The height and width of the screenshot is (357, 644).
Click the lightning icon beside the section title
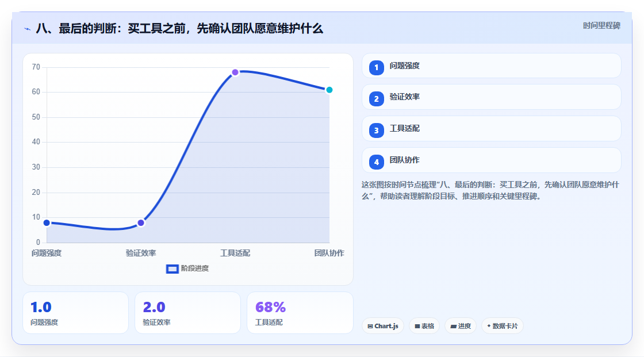click(x=28, y=29)
